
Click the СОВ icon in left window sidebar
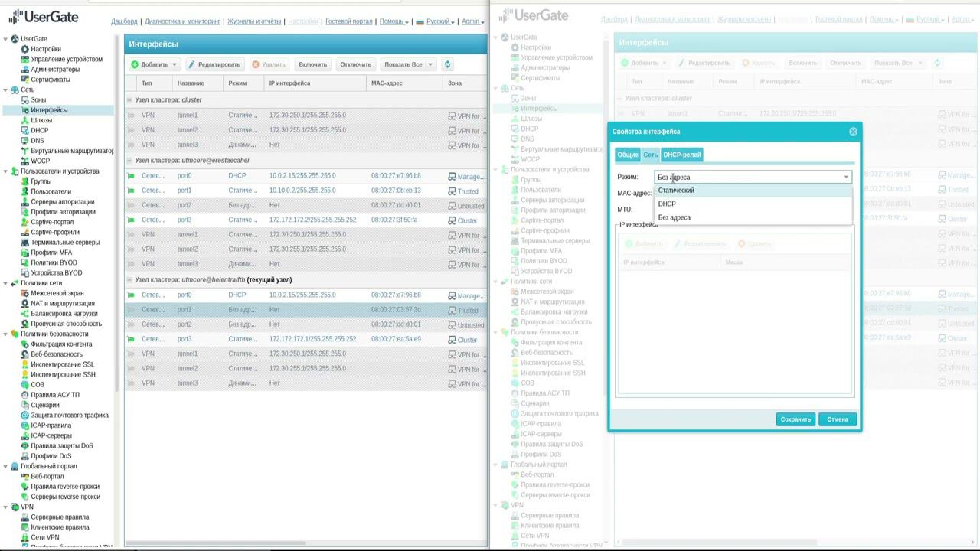25,385
